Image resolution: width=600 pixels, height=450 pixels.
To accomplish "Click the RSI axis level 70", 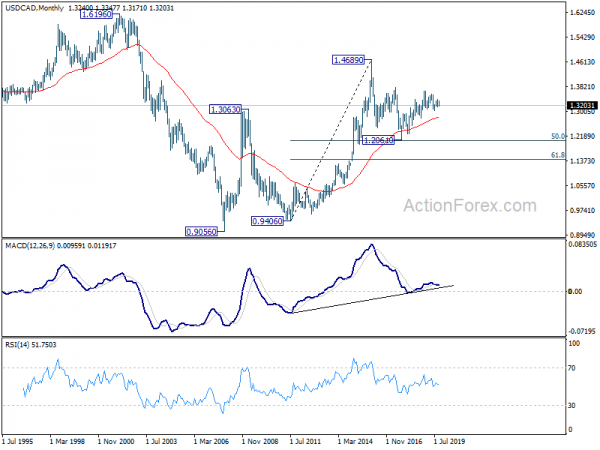I will coord(572,368).
